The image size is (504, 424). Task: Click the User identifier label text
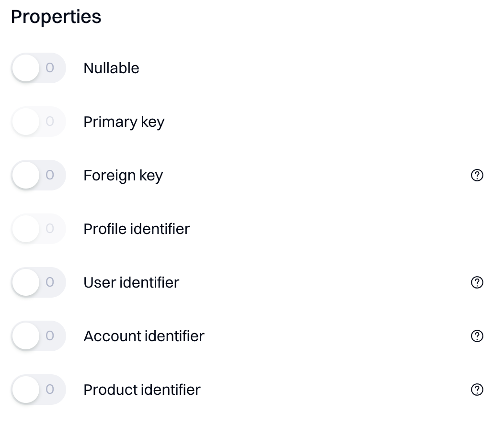(x=131, y=283)
